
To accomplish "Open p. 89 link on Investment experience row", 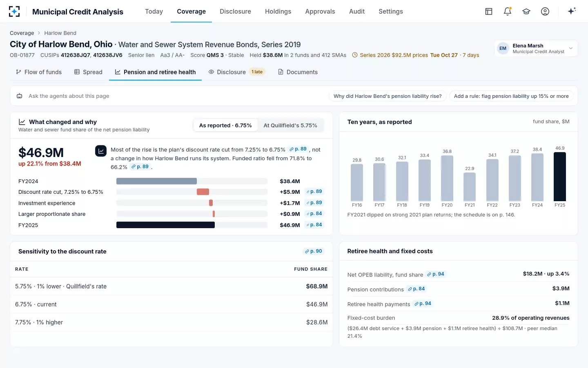I will 314,202.
